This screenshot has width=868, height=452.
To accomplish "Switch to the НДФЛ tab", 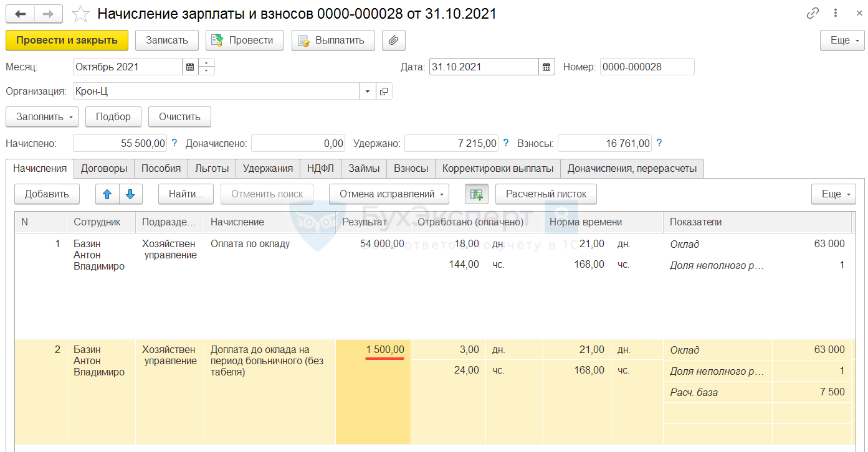I will click(320, 169).
